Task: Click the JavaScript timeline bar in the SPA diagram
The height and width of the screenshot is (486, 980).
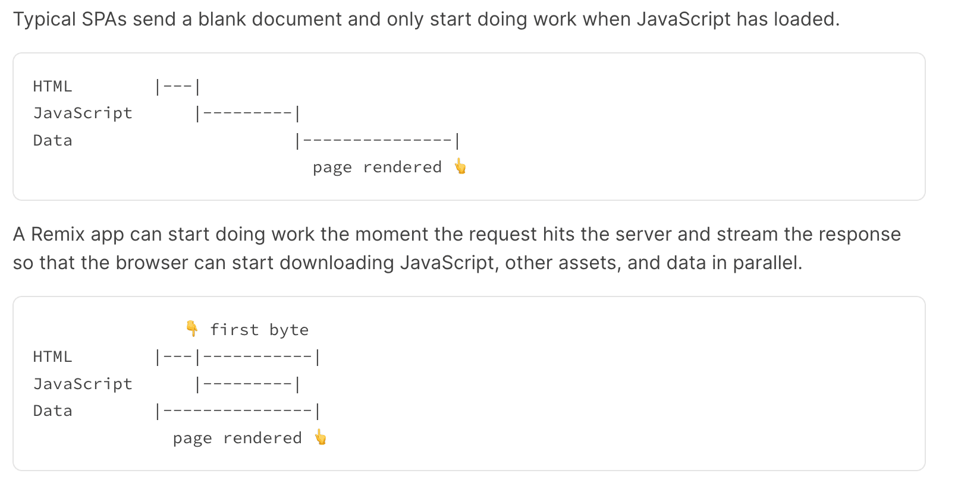Action: [247, 113]
